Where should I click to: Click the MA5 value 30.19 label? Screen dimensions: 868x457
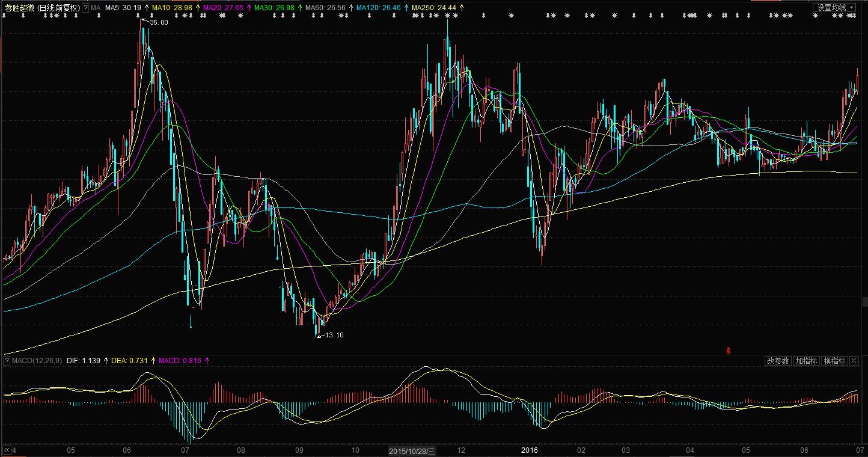pyautogui.click(x=123, y=8)
